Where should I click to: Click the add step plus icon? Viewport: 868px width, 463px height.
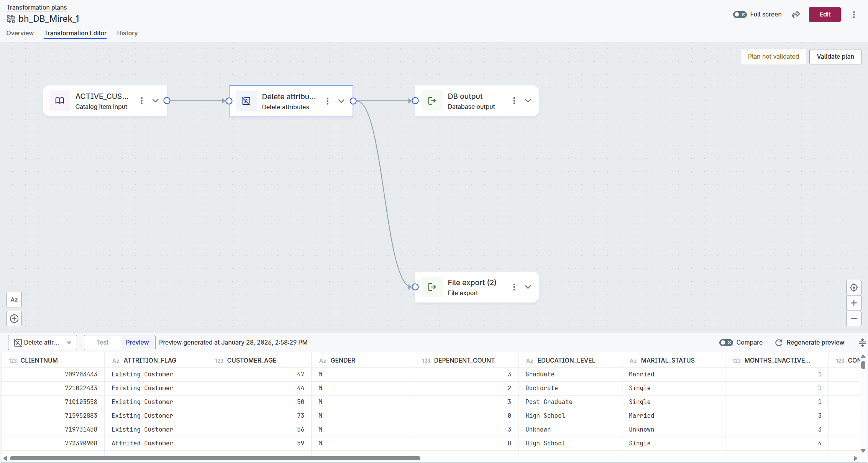(14, 319)
